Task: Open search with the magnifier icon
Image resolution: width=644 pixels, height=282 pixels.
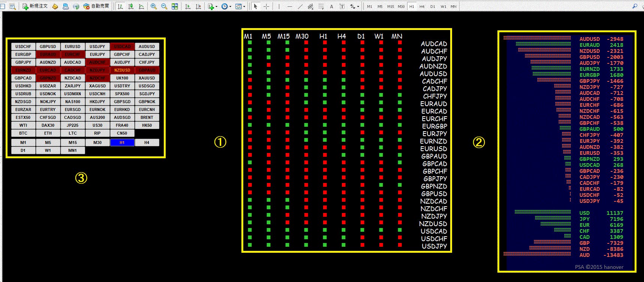Action: [635, 6]
